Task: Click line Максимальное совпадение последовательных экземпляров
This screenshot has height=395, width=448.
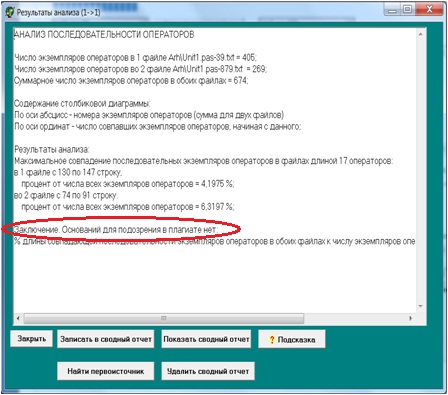Action: (204, 161)
